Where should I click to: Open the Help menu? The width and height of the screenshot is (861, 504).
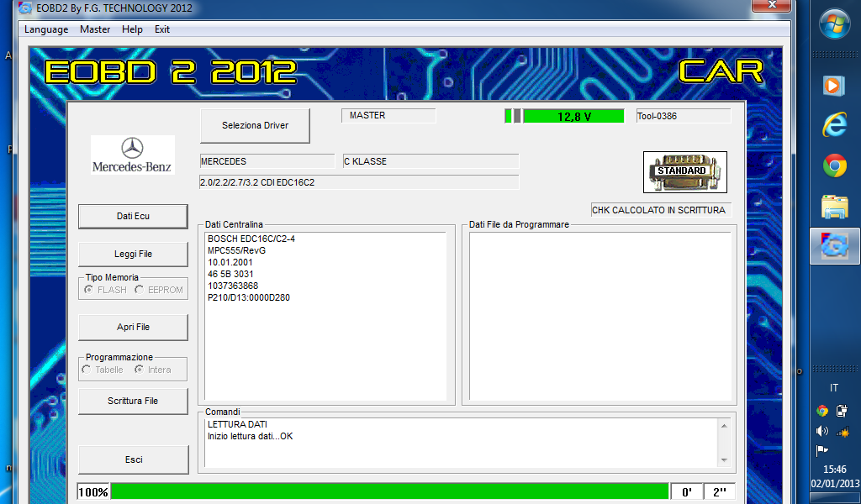132,29
